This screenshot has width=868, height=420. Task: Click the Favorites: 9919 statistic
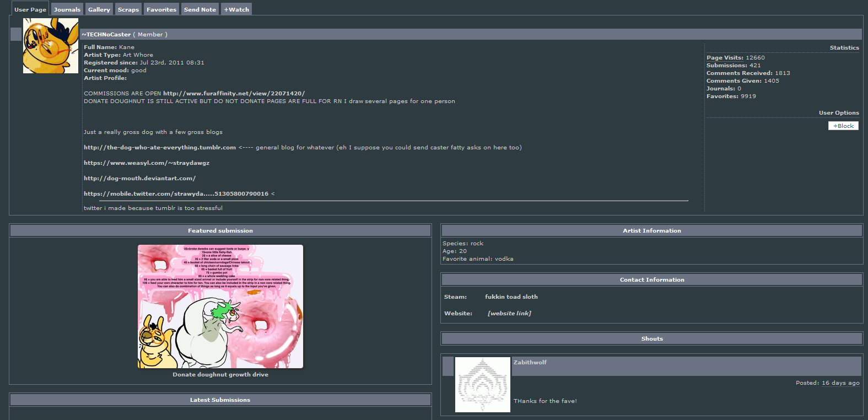(x=731, y=96)
